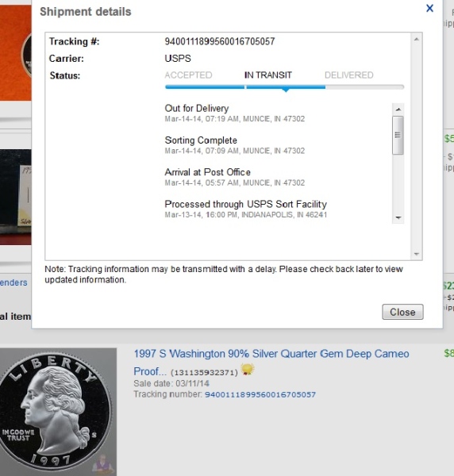Close the Shipment details dialog with X
Screen dimensions: 454x476
tap(429, 8)
